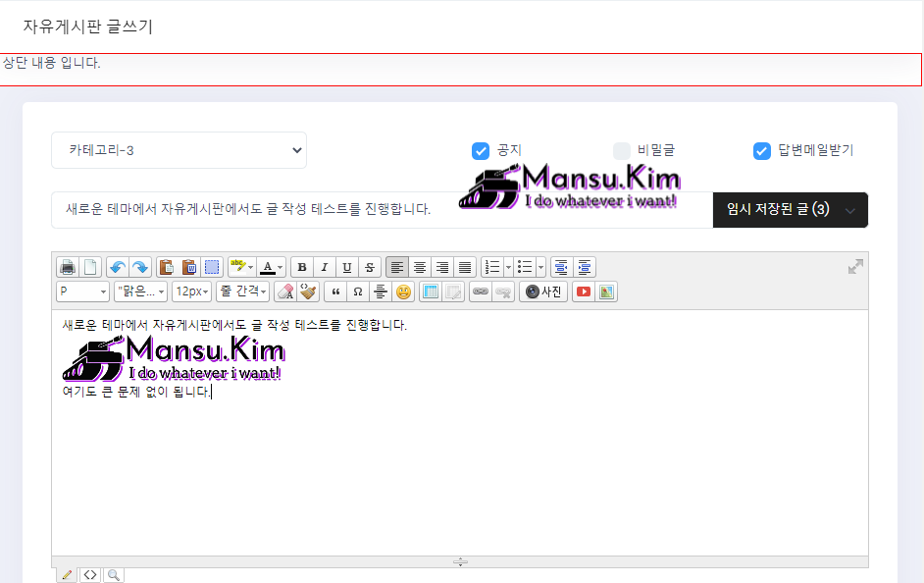Screen dimensions: 924x583
Task: Uncheck the 공지 checkbox
Action: click(481, 150)
